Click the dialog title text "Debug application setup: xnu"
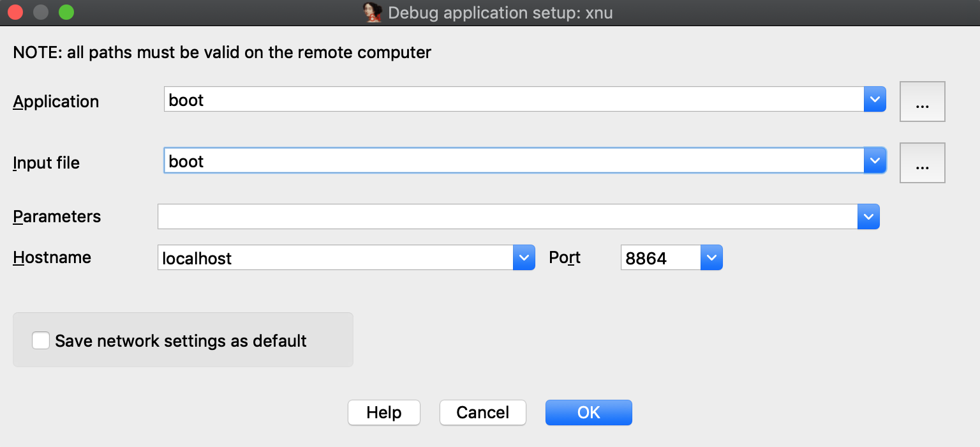 [x=500, y=13]
